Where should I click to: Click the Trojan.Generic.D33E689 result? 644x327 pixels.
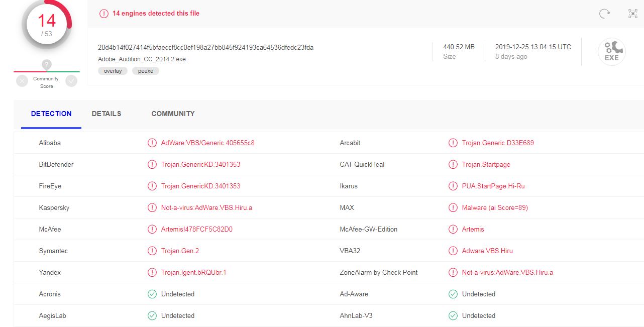(498, 143)
